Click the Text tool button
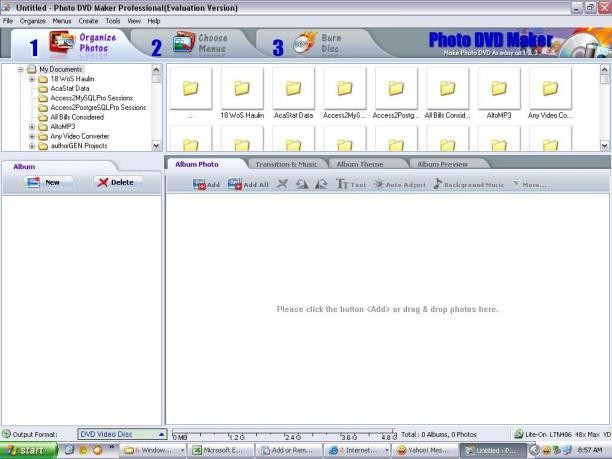This screenshot has width=612, height=459. (x=351, y=184)
